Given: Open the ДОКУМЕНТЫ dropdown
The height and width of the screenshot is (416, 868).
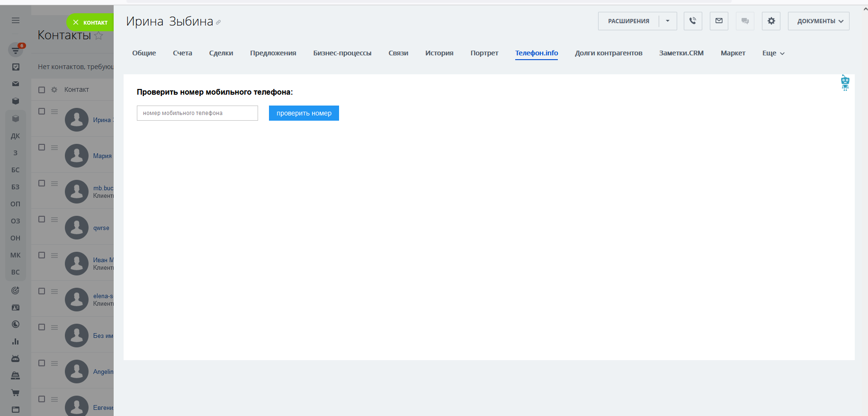Looking at the screenshot, I should click(818, 21).
